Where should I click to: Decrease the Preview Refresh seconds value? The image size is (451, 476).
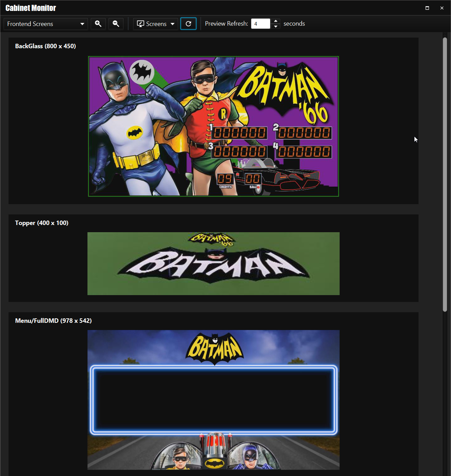[x=276, y=26]
